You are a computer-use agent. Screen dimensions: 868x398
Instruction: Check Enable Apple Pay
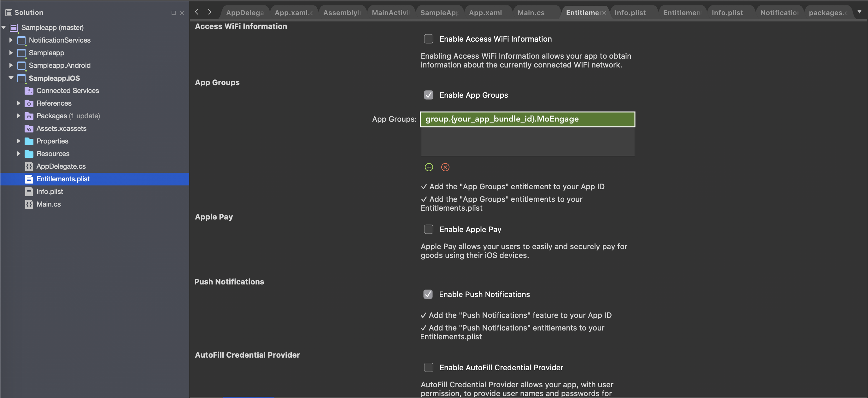pos(428,230)
